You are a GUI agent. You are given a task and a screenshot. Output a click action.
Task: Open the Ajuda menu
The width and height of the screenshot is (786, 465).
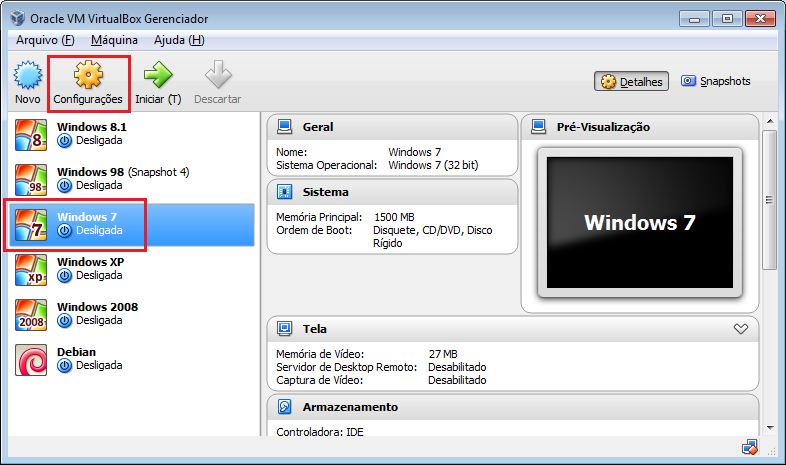[179, 40]
